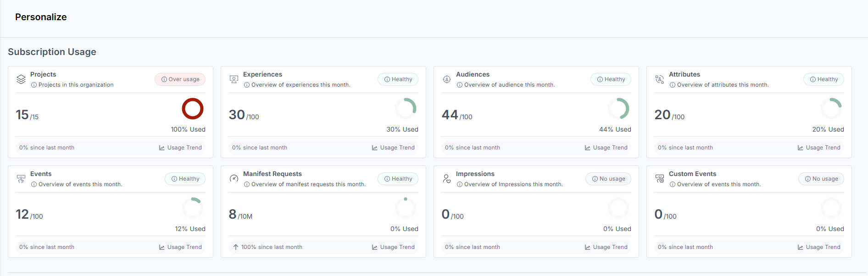Click the Healthy badge on Experiences

click(x=398, y=79)
